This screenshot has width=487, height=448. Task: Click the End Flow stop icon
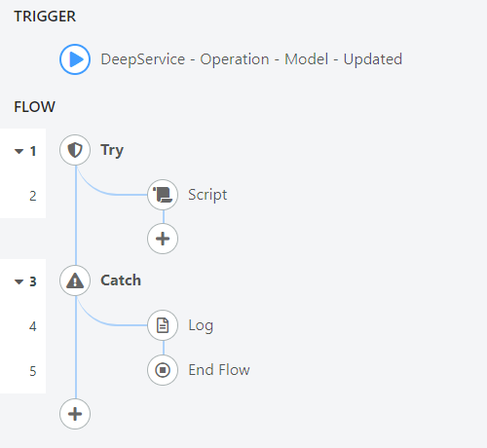click(163, 370)
